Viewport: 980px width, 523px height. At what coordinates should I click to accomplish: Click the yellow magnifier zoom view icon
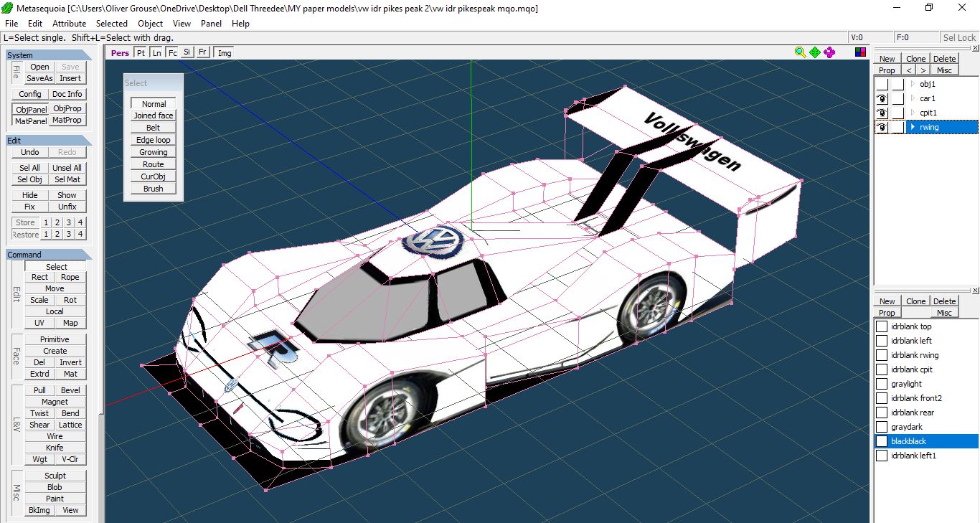coord(800,52)
